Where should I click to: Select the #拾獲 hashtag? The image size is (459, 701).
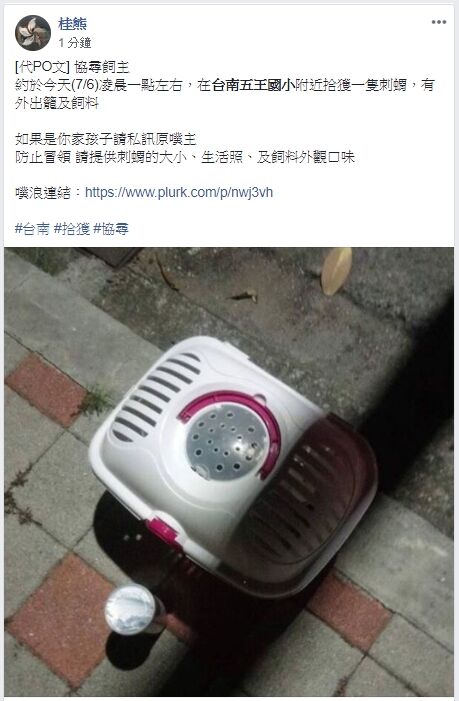pyautogui.click(x=72, y=229)
